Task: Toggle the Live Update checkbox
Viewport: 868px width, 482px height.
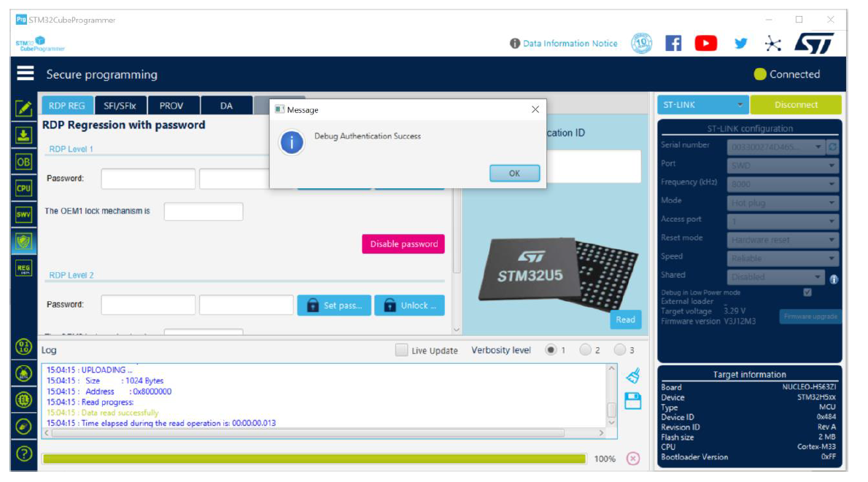Action: coord(401,350)
